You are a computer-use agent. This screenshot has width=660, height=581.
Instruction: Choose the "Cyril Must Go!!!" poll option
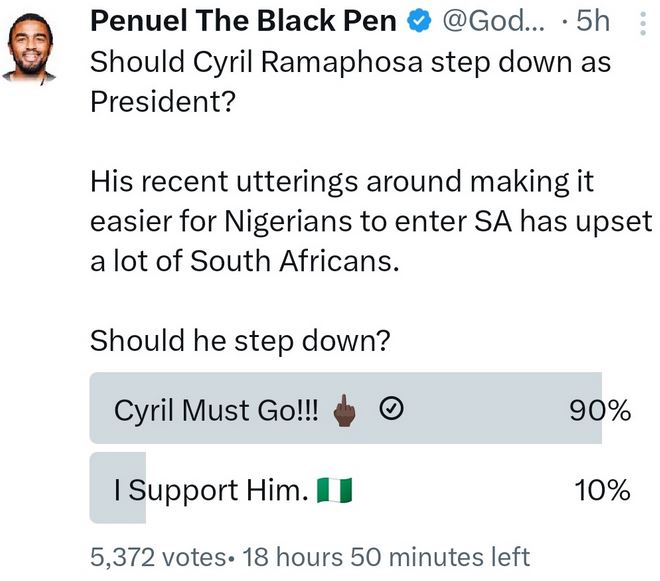pyautogui.click(x=215, y=409)
